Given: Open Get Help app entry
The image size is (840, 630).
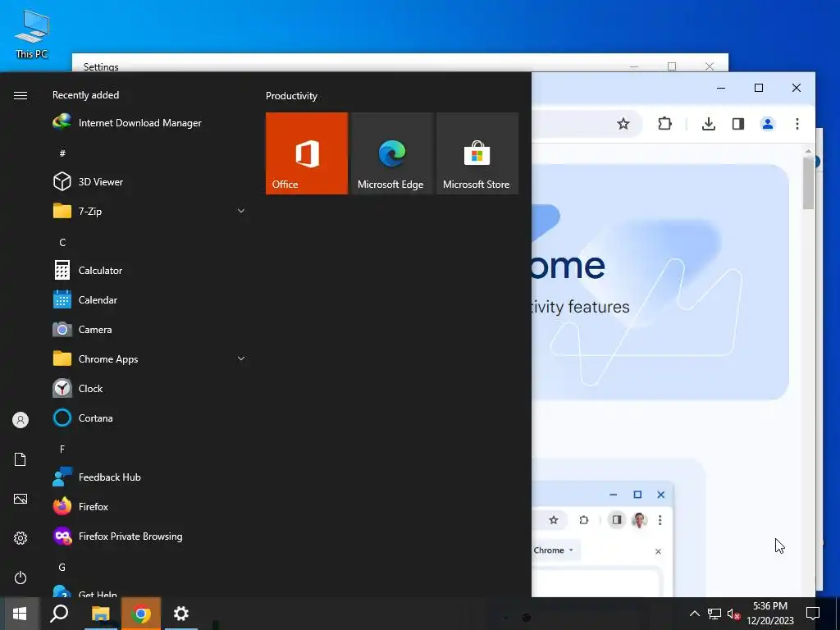Looking at the screenshot, I should click(150, 591).
